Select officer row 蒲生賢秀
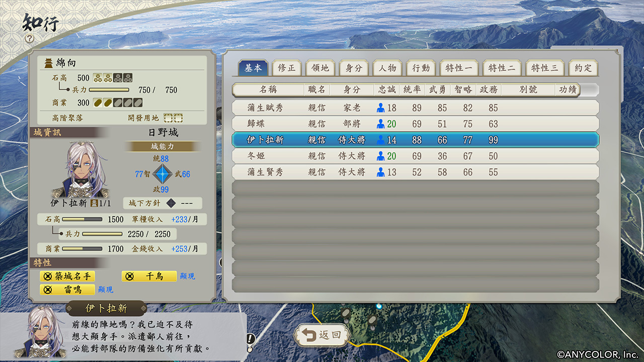Image resolution: width=644 pixels, height=362 pixels. coord(416,172)
